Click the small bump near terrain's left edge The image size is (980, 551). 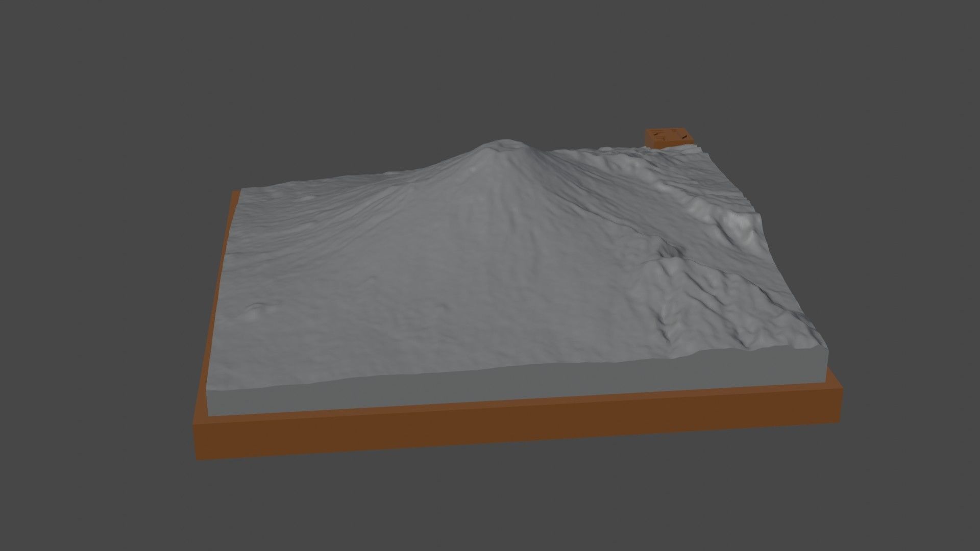coord(254,309)
